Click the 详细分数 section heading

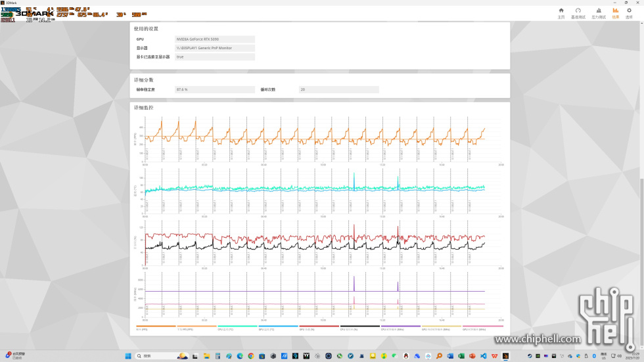(143, 80)
